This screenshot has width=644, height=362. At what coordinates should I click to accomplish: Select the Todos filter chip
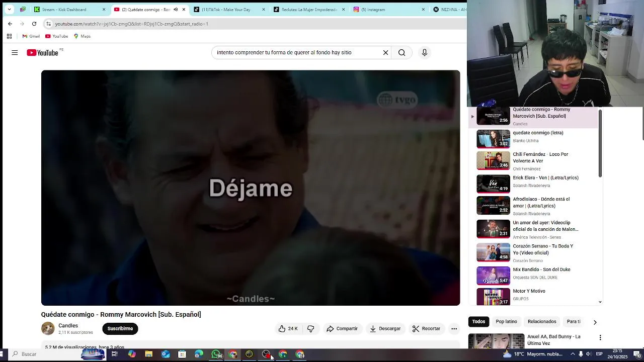(x=478, y=322)
